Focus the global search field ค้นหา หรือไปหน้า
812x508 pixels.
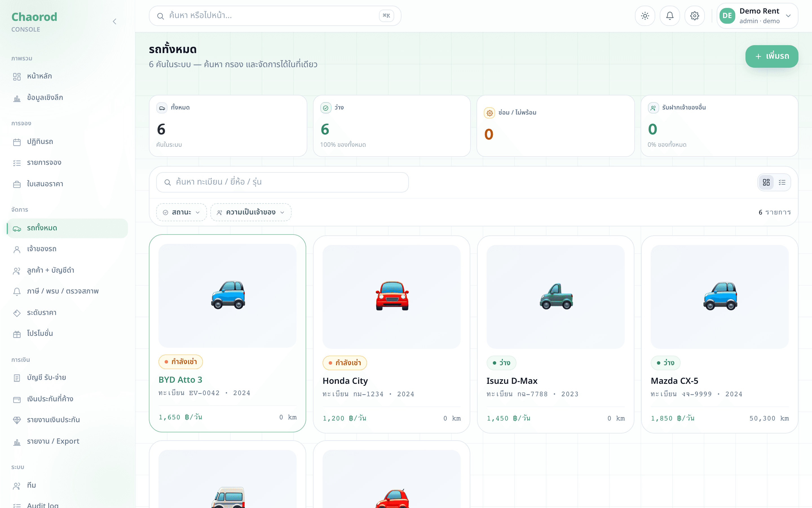coord(275,16)
